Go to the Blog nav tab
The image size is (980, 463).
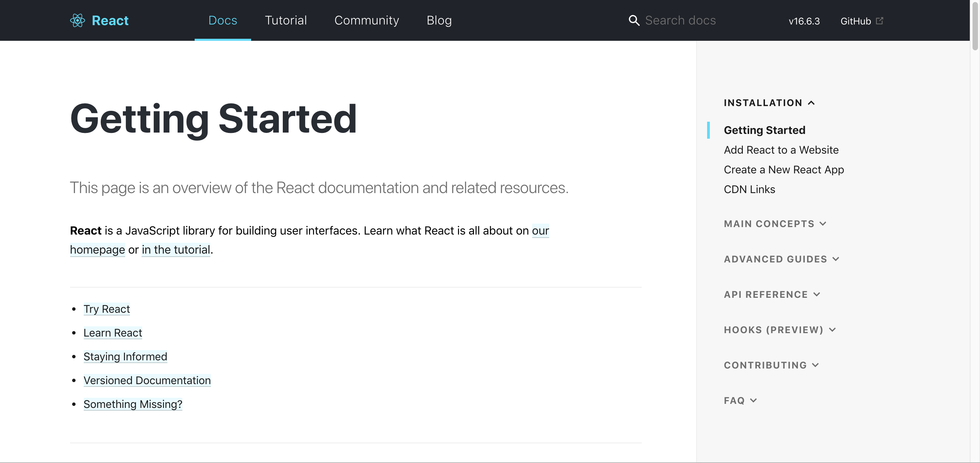[x=439, y=20]
